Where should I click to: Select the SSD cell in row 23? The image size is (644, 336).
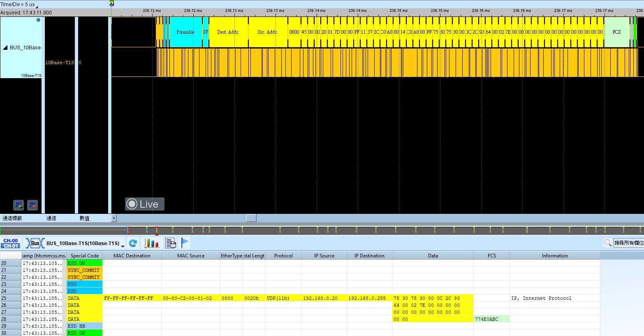(84, 284)
